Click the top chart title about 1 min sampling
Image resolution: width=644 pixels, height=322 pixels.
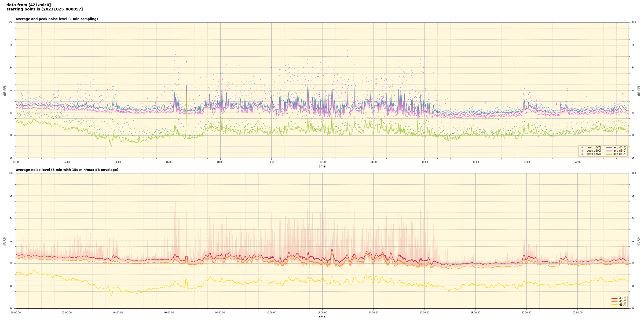(x=57, y=19)
